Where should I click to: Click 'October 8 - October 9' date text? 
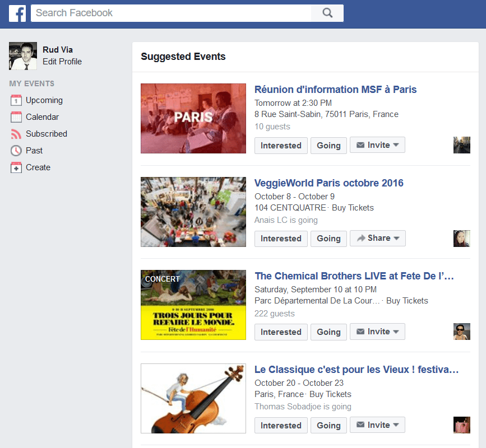[294, 197]
